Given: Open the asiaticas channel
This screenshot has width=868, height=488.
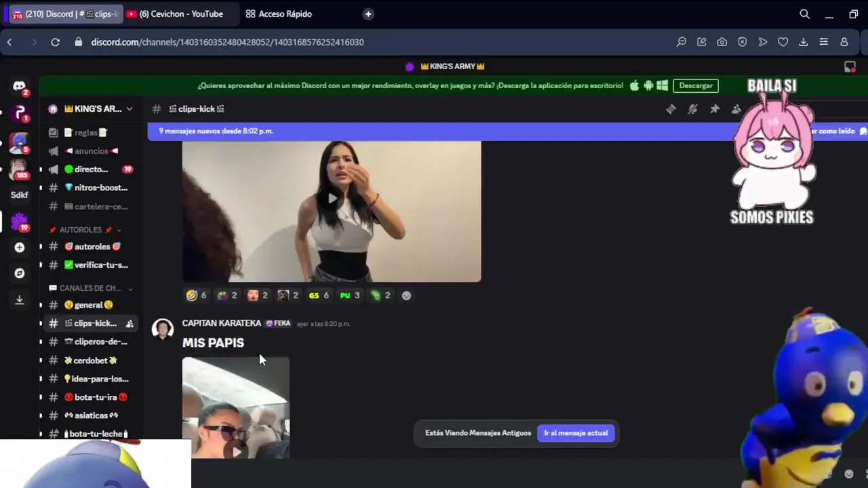Looking at the screenshot, I should [91, 415].
